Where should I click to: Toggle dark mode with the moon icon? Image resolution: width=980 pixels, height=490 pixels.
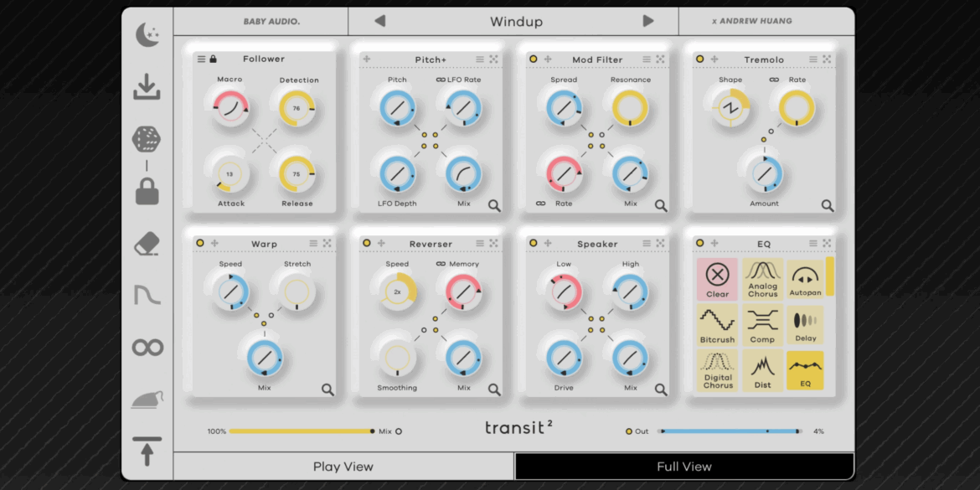147,34
